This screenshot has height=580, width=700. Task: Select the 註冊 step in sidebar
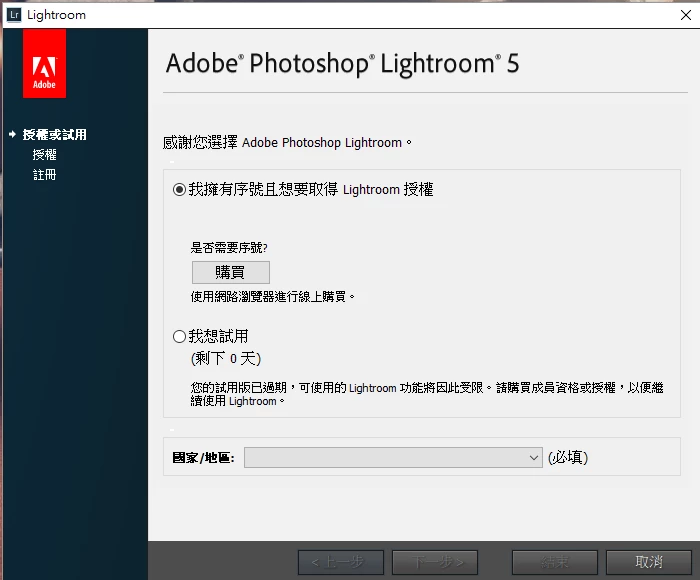pos(44,175)
